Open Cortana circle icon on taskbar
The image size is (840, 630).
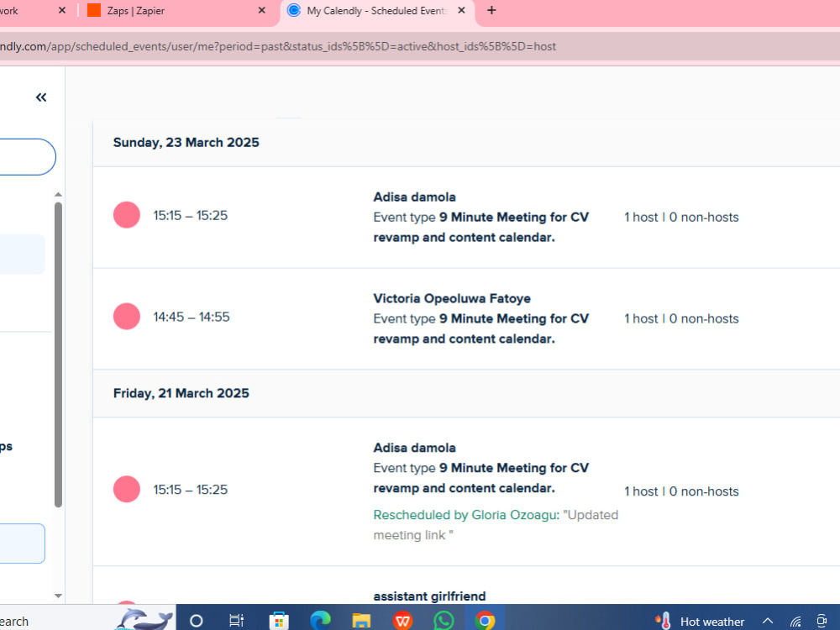point(196,621)
